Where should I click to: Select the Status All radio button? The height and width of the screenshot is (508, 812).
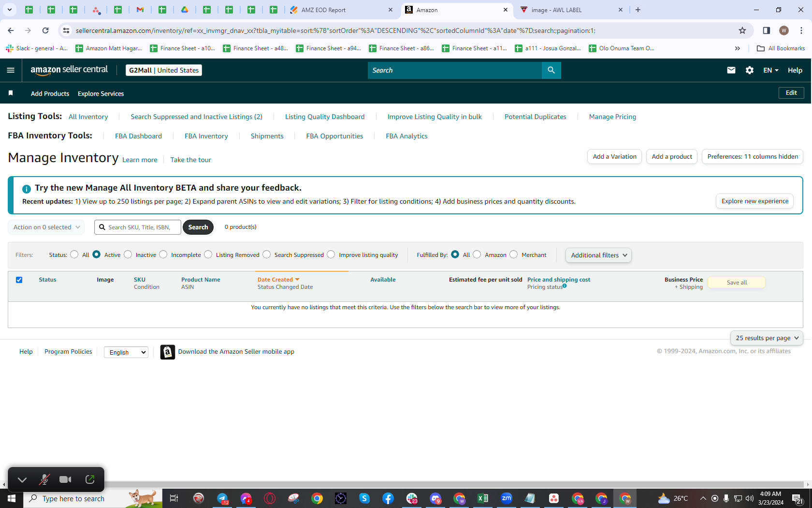click(x=74, y=254)
